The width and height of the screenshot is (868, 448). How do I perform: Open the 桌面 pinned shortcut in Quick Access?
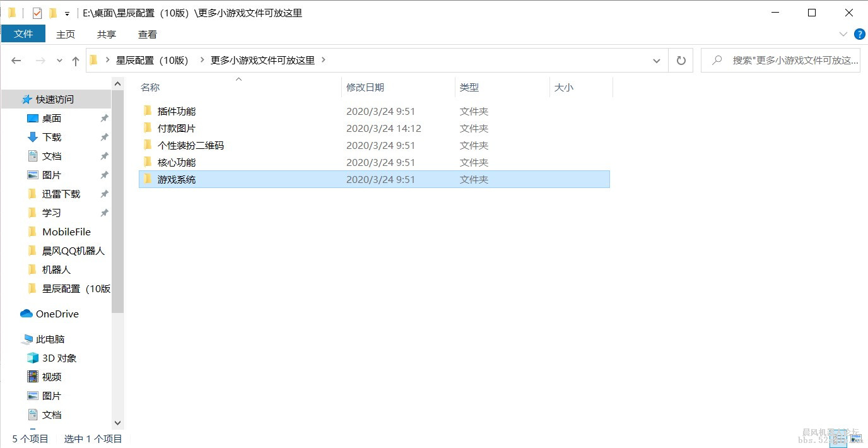point(51,118)
